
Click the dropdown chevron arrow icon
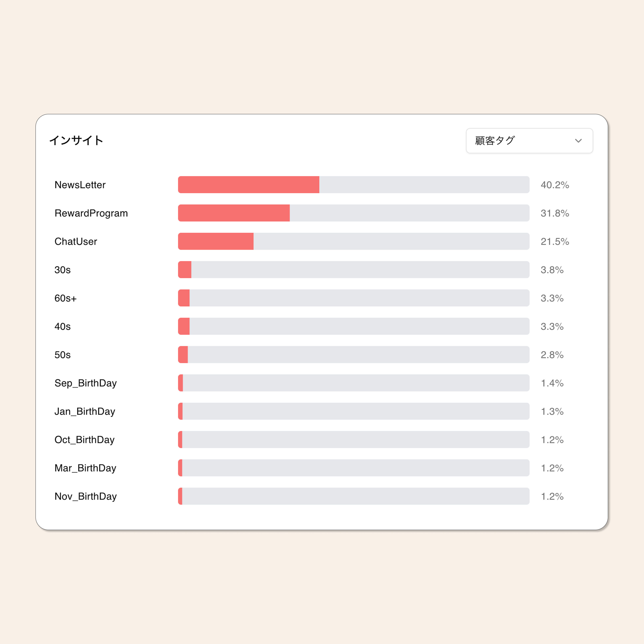coord(578,141)
